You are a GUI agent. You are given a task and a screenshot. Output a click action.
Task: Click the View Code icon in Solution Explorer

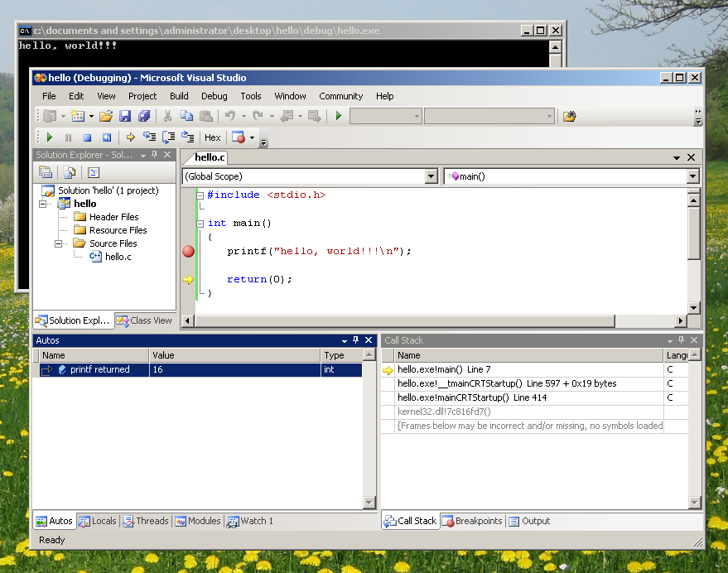[94, 173]
